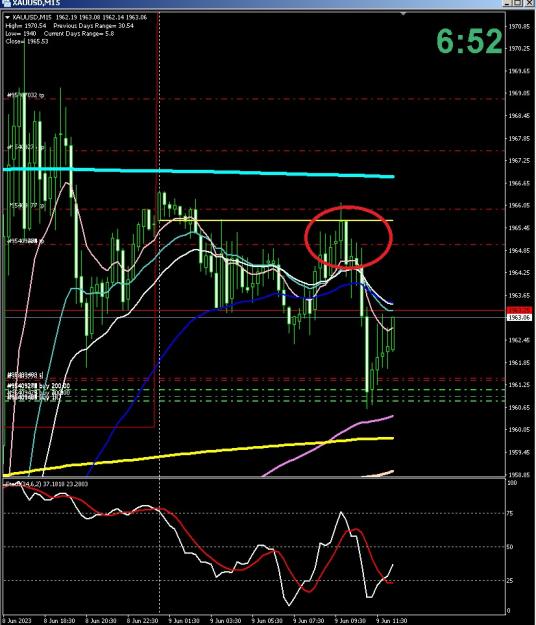Click the white 1963.06 price label
The width and height of the screenshot is (536, 625).
click(x=520, y=318)
